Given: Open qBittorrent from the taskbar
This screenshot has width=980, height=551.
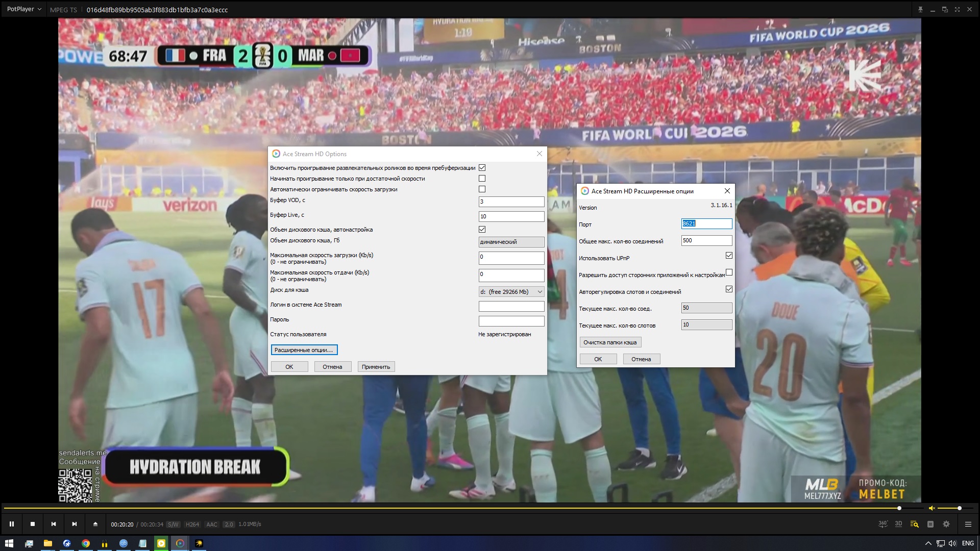Looking at the screenshot, I should click(x=124, y=543).
